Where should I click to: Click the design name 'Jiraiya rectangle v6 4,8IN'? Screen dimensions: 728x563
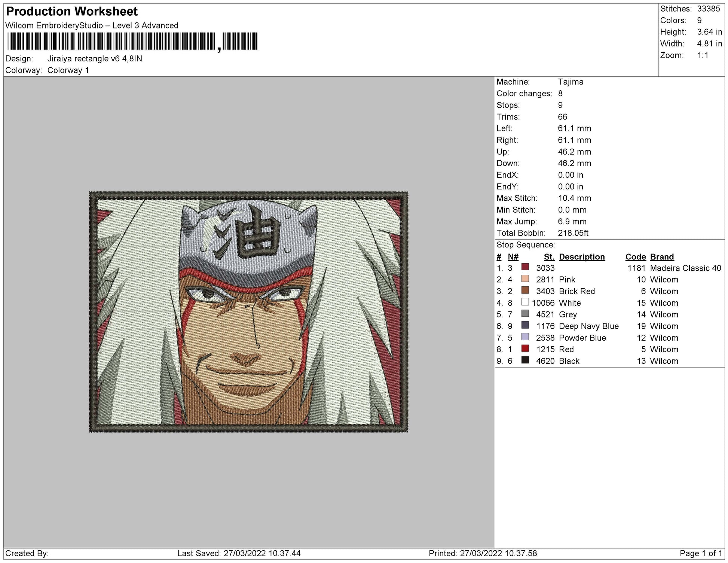click(95, 59)
